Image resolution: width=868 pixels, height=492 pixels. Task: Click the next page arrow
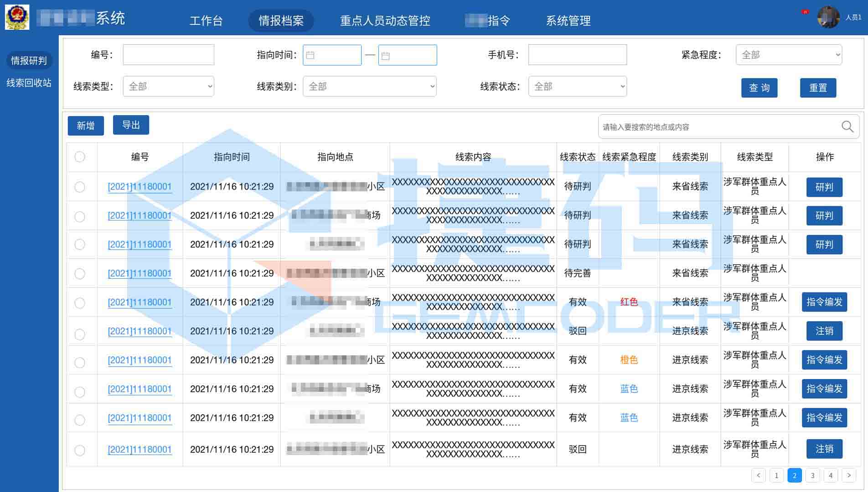(x=848, y=475)
